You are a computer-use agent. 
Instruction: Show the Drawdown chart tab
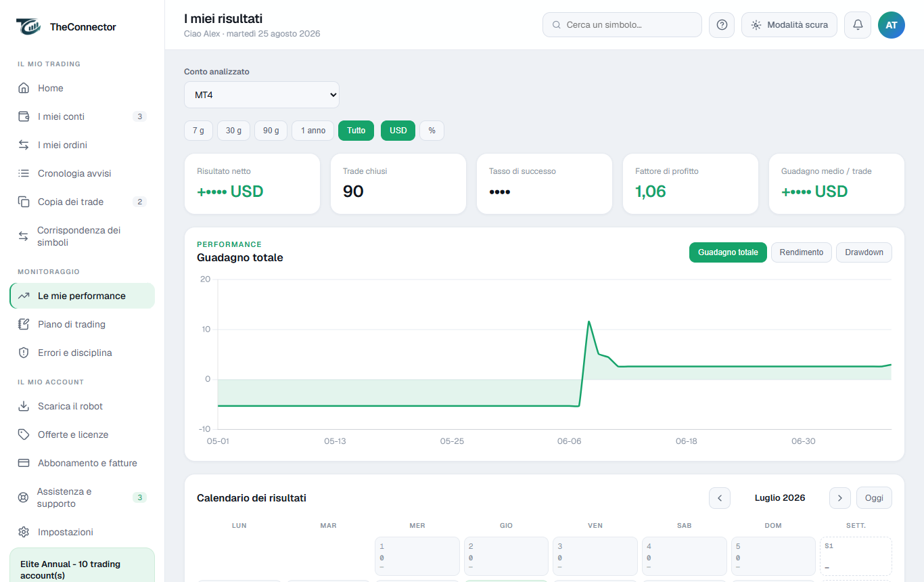pyautogui.click(x=864, y=252)
